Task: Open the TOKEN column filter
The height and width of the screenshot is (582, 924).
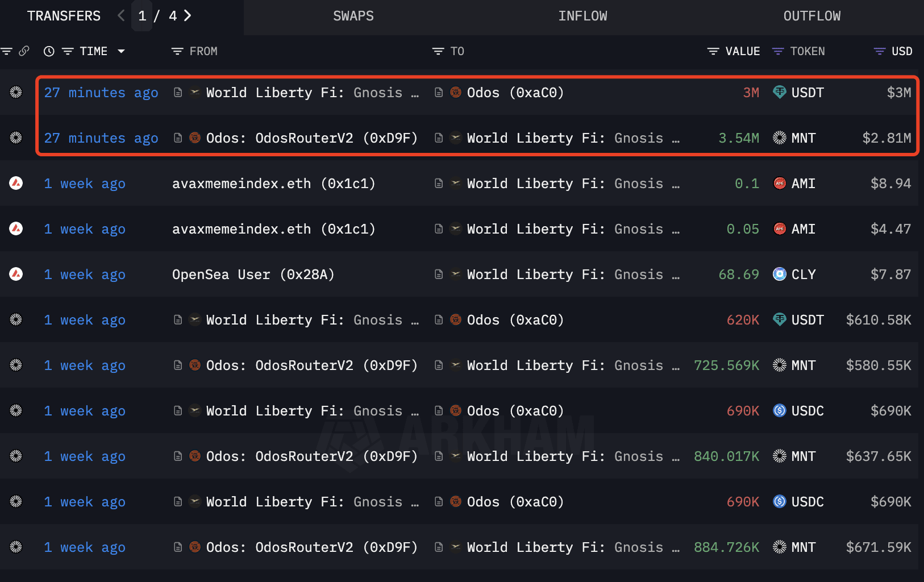Action: (x=778, y=51)
